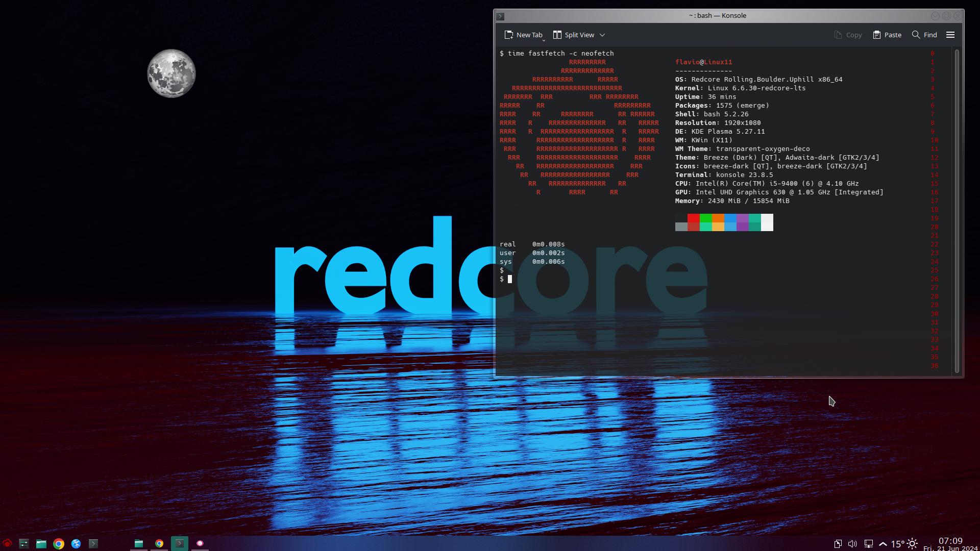This screenshot has width=980, height=551.
Task: Click the "Memory: 2430 MiB / 15854 MiB" line
Action: tap(732, 201)
